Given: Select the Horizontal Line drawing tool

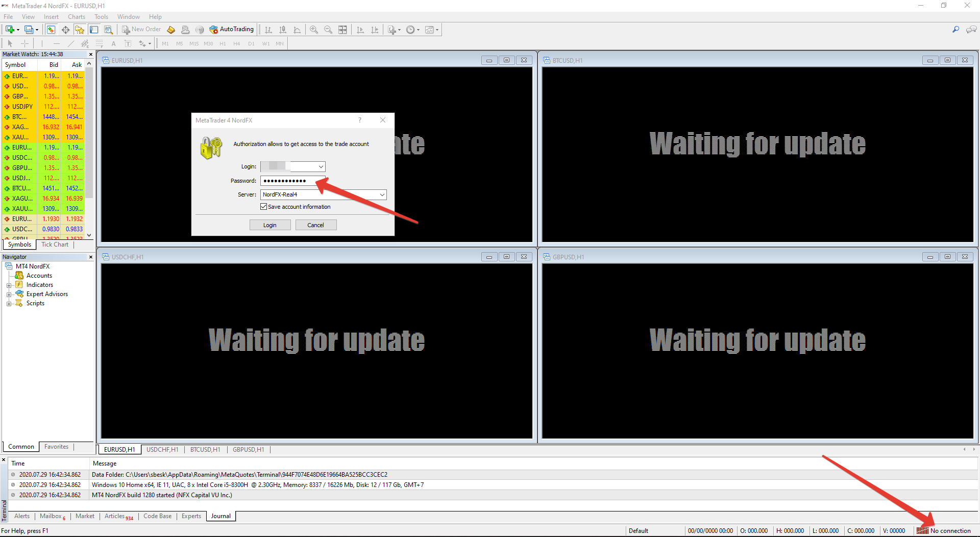Looking at the screenshot, I should 56,43.
